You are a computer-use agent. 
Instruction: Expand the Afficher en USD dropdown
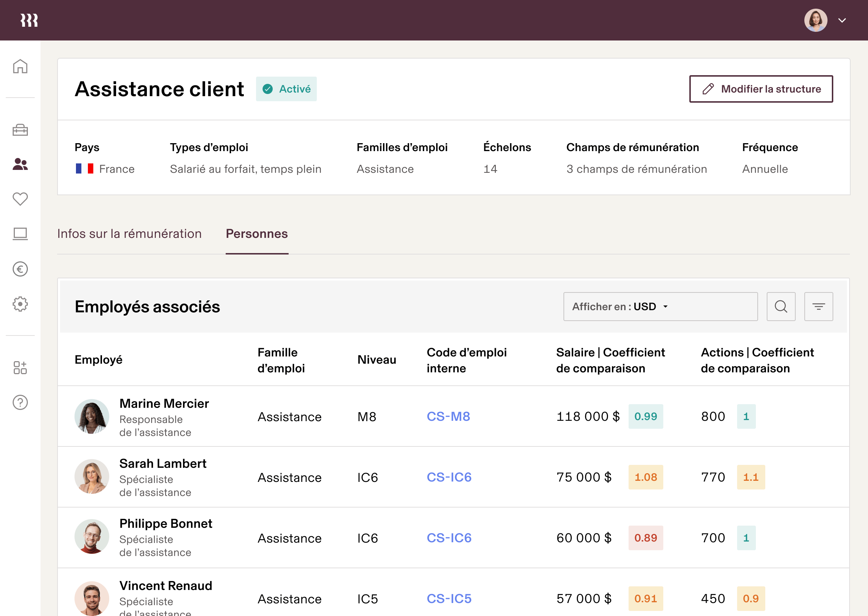660,307
